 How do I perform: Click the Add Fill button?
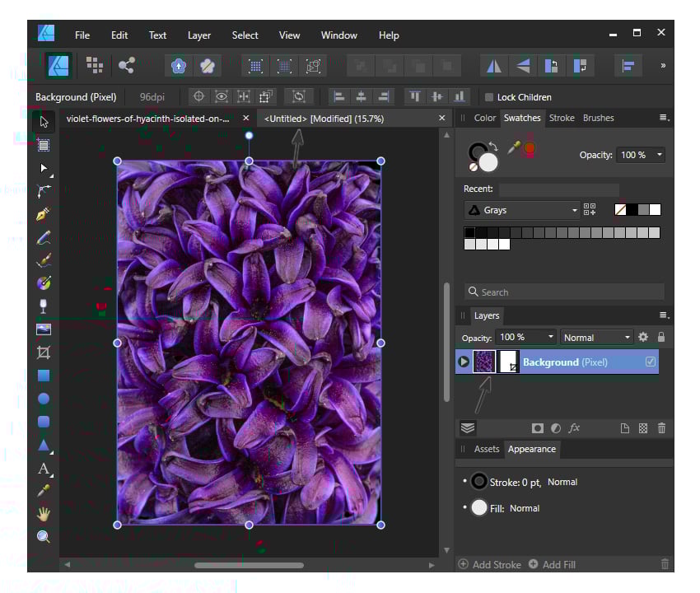click(553, 564)
